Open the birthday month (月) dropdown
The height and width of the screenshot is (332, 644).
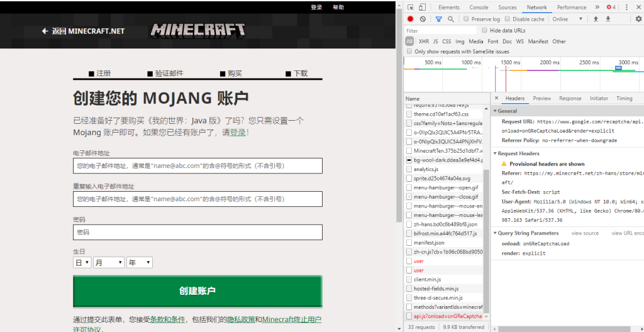click(108, 262)
